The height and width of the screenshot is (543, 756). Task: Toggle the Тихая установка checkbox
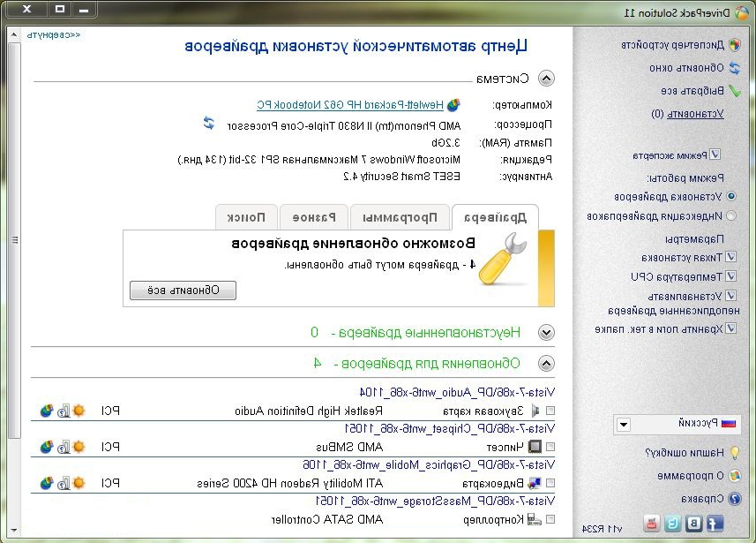(731, 257)
